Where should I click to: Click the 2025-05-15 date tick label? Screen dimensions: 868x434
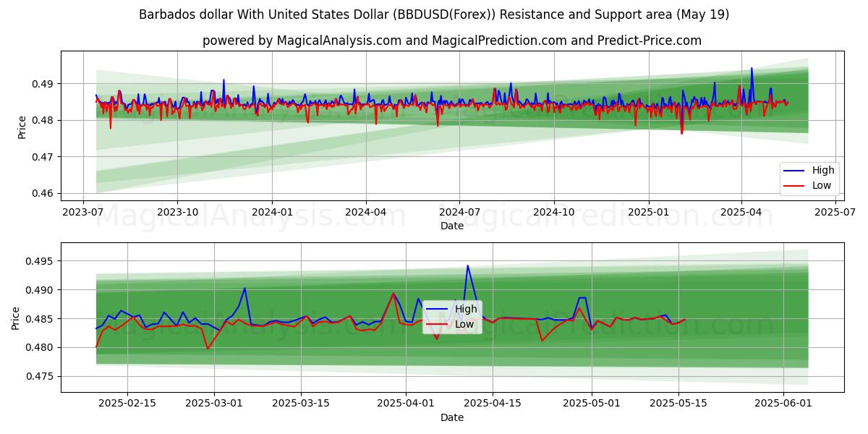click(679, 402)
